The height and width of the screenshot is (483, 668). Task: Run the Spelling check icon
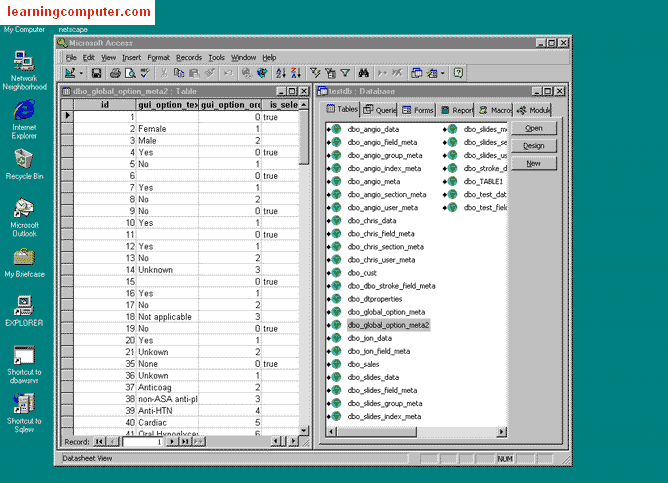145,73
